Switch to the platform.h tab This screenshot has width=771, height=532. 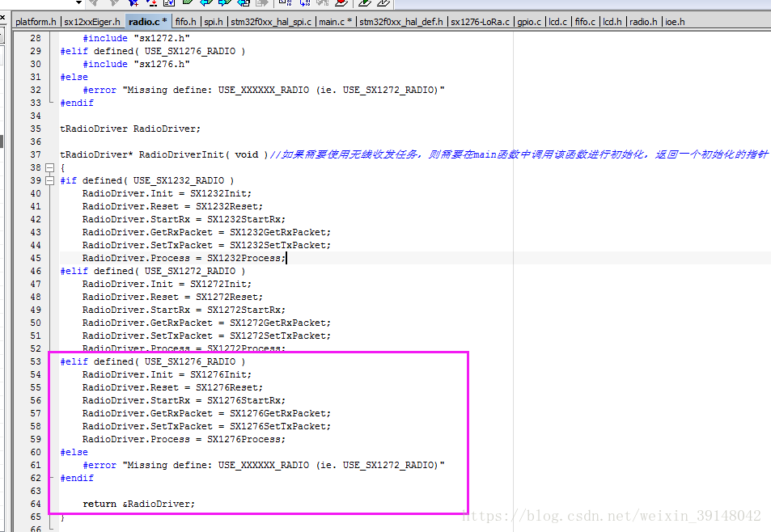(36, 22)
